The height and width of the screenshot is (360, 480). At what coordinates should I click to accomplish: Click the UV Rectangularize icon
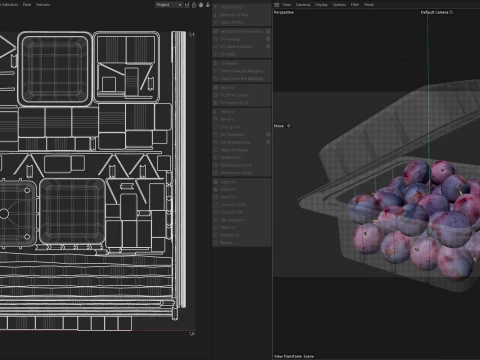coord(216,142)
